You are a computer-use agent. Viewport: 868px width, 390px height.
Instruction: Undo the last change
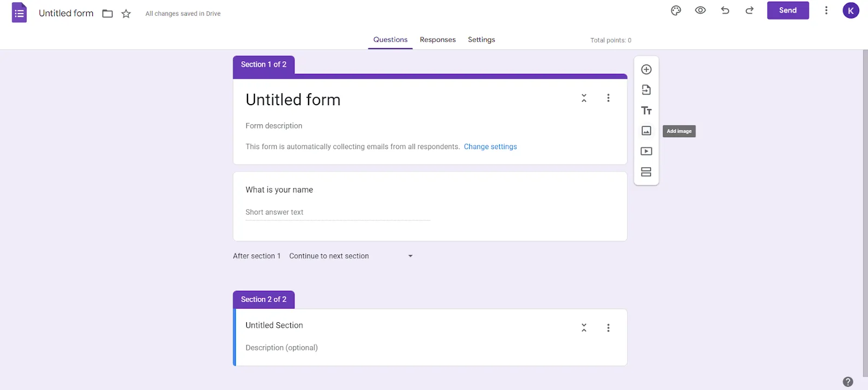point(725,10)
